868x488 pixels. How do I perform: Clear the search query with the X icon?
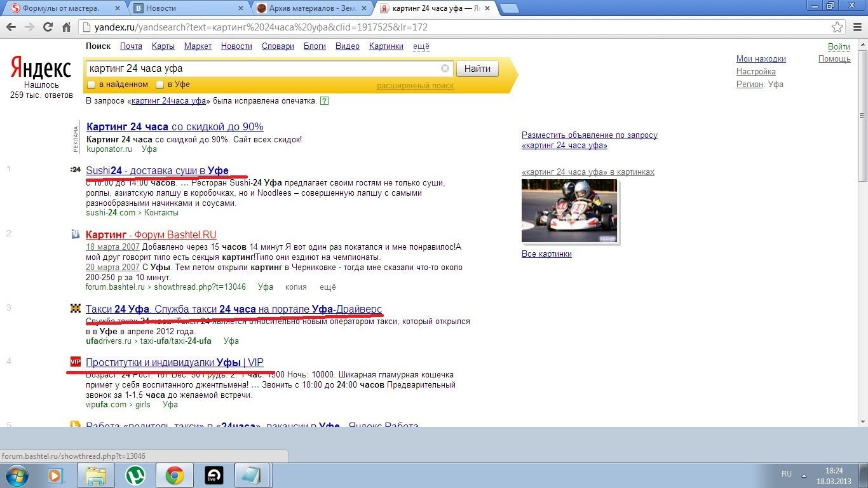[x=445, y=69]
